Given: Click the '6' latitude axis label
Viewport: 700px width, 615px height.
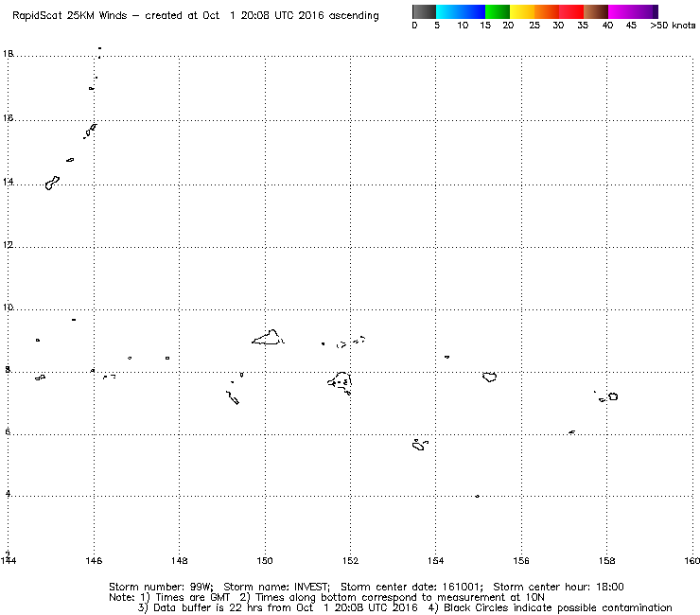Looking at the screenshot, I should (8, 431).
